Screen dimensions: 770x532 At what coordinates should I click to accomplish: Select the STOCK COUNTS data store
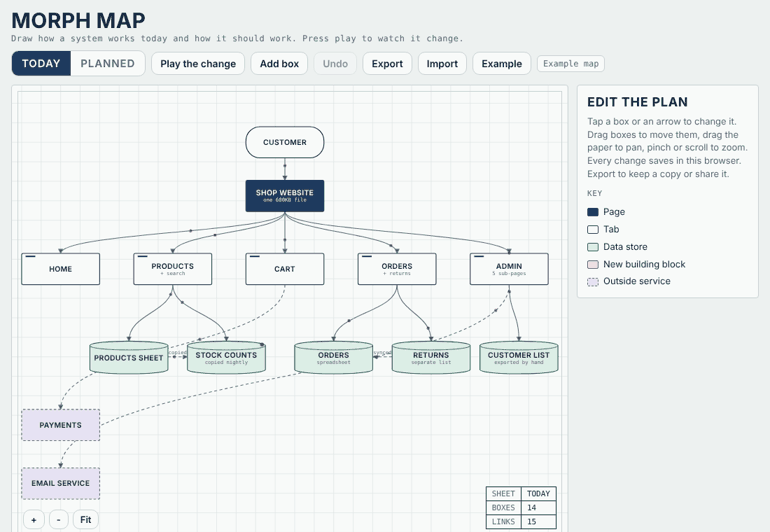[x=226, y=358]
